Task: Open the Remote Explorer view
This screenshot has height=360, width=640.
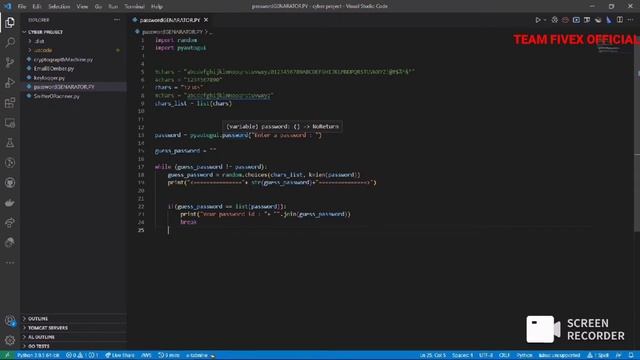Action: (x=10, y=122)
